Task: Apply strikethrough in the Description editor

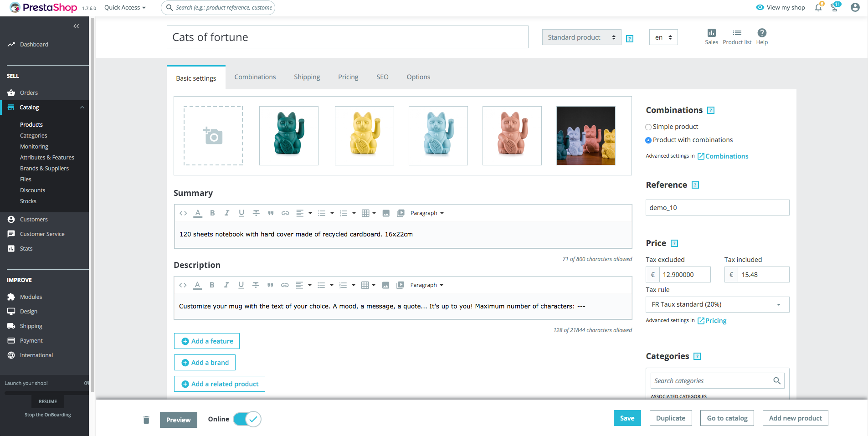Action: 256,285
